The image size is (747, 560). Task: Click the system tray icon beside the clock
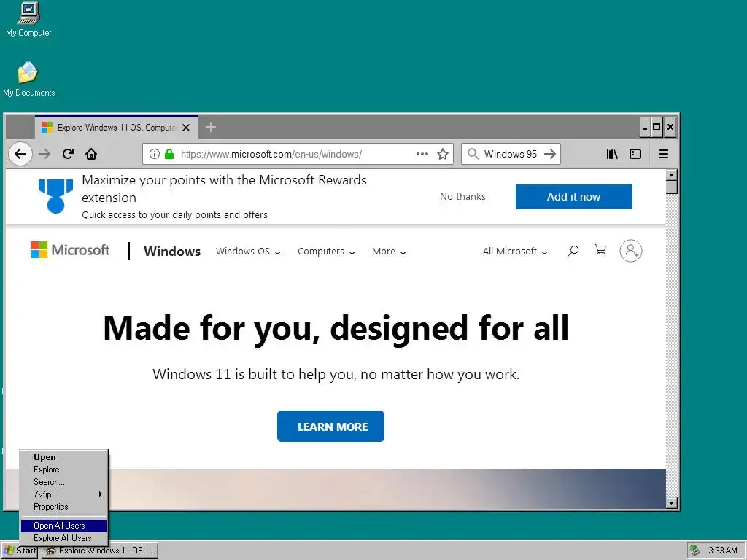click(695, 550)
